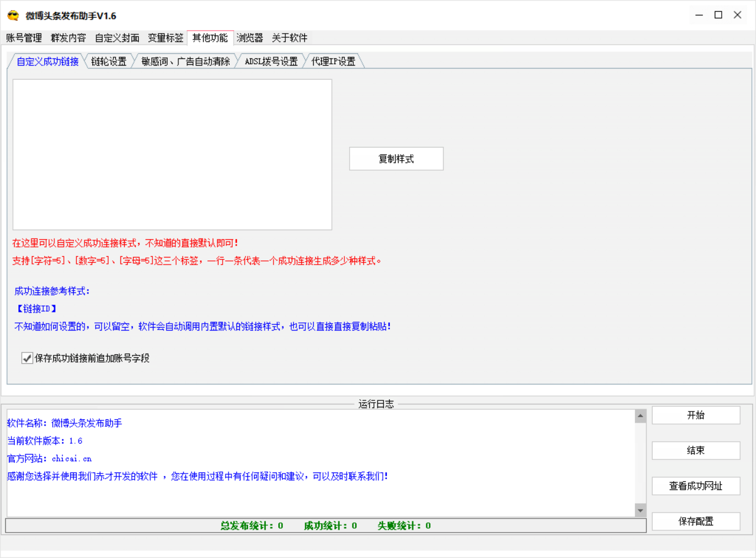Click the 成功连接参考样式 label
The width and height of the screenshot is (756, 558).
[52, 291]
